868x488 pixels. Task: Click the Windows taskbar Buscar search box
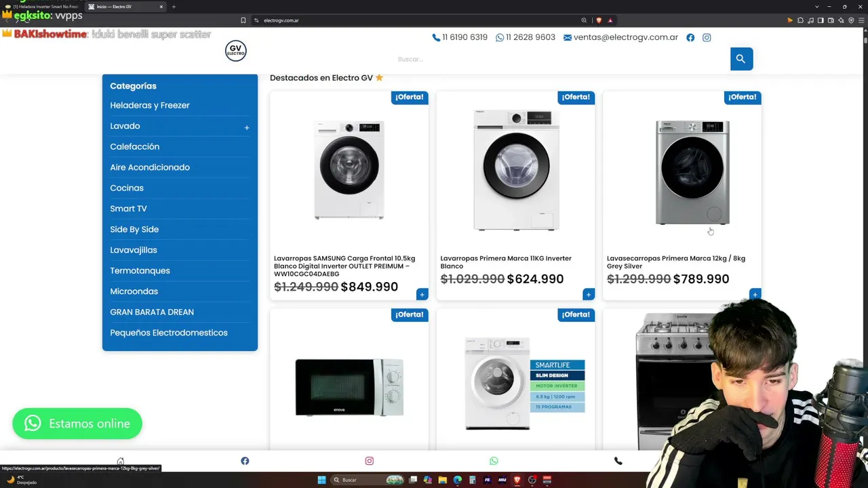[x=366, y=480]
